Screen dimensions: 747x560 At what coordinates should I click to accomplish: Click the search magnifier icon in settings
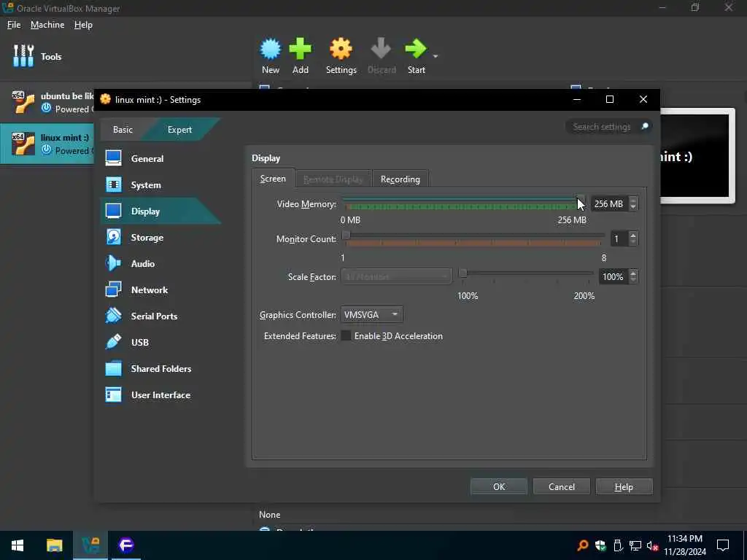click(x=645, y=126)
